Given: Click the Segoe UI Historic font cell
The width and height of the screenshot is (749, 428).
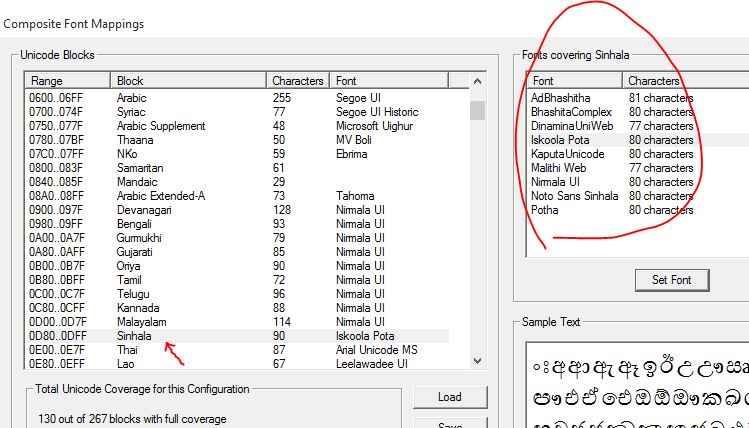Looking at the screenshot, I should click(x=377, y=112).
